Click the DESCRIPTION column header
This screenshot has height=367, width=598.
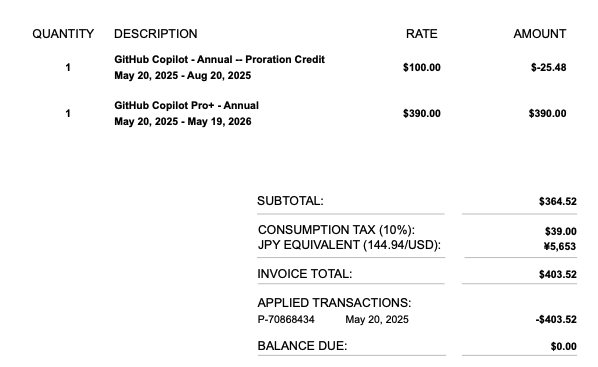pyautogui.click(x=156, y=34)
